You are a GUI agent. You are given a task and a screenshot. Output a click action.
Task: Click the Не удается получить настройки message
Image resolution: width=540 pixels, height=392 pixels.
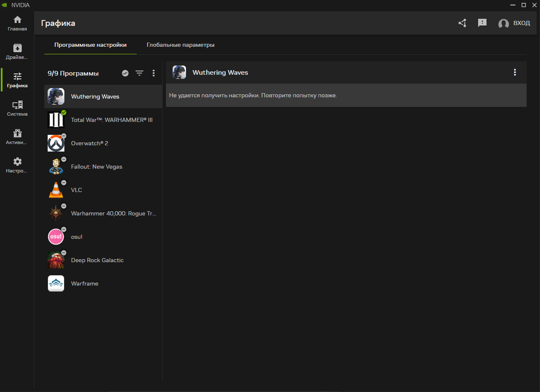pos(253,96)
